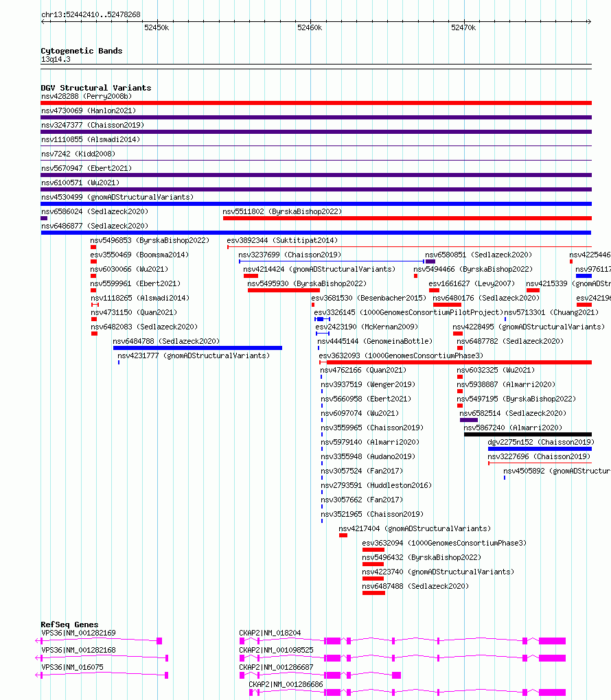Click nsv6100571 (Wu2021) label
This screenshot has width=611, height=700.
(x=80, y=183)
